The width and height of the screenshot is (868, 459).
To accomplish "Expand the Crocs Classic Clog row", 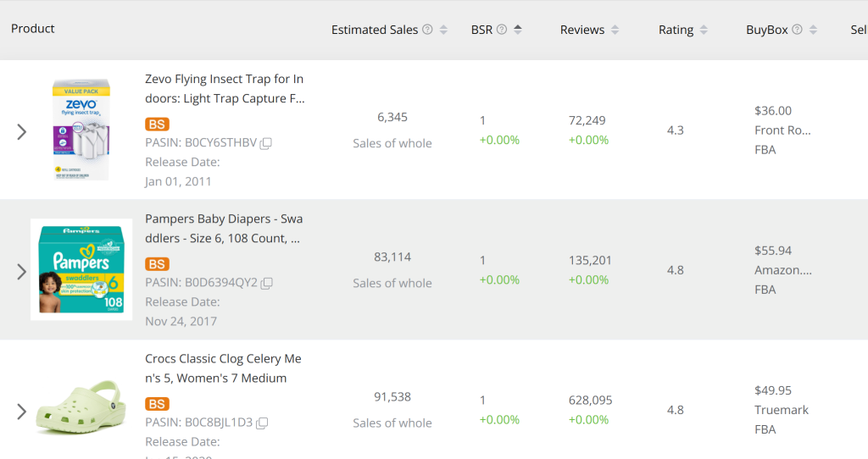I will [x=22, y=412].
